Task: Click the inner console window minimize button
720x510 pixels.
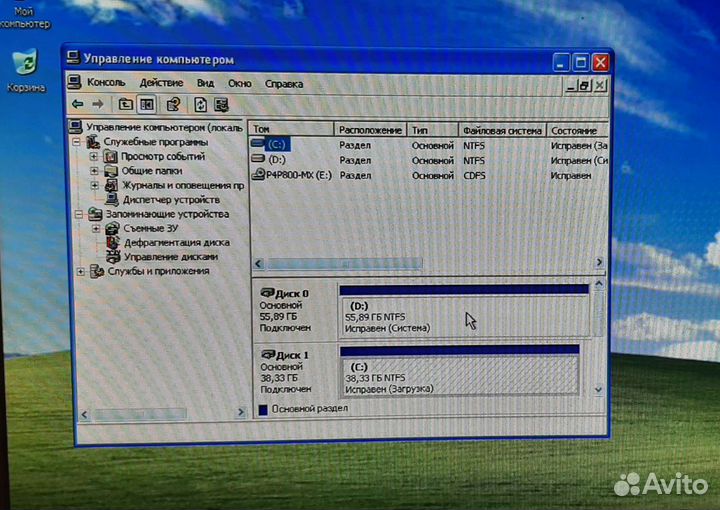Action: 570,86
